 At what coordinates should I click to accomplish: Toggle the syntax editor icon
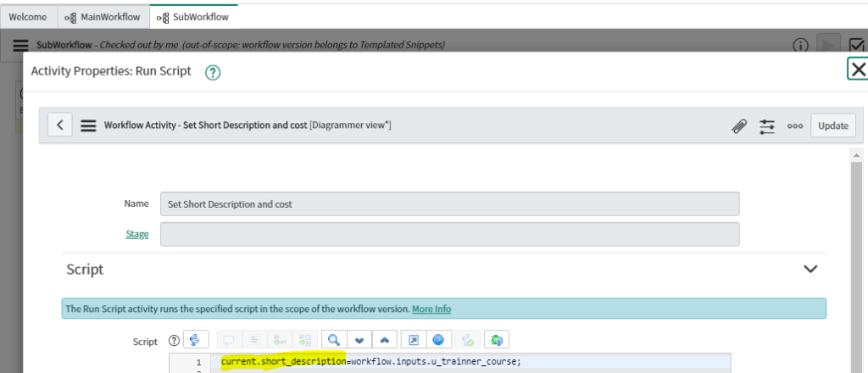[x=195, y=339]
